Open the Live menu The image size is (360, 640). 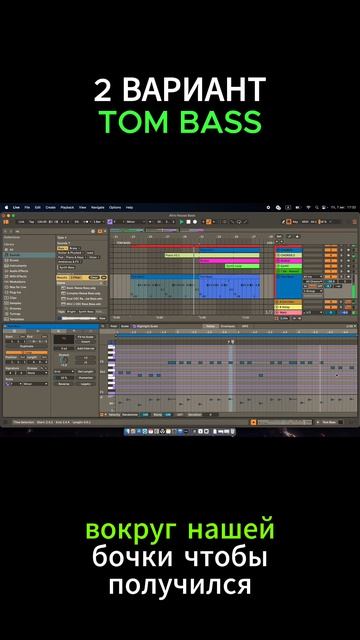16,207
